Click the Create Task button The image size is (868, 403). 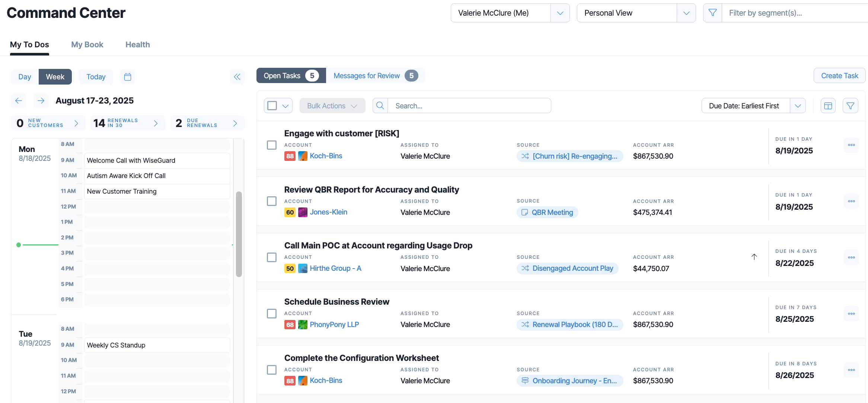pos(839,76)
